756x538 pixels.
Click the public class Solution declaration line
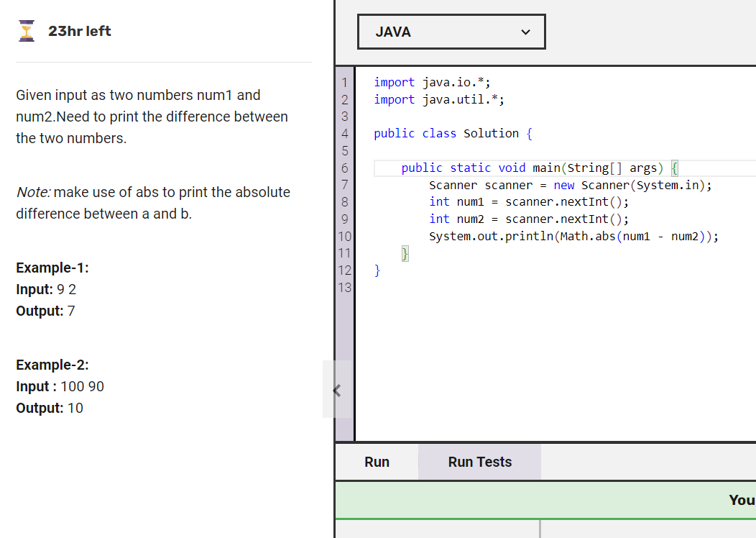tap(451, 133)
